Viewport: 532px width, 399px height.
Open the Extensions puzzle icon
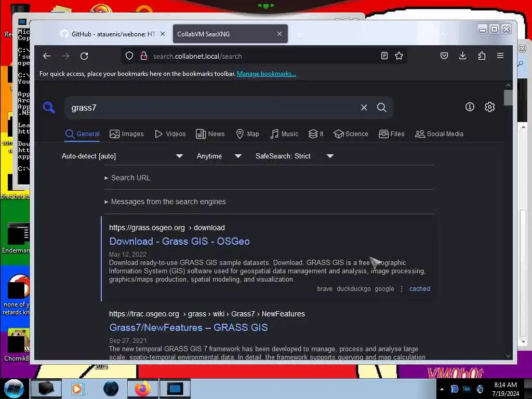click(x=482, y=56)
